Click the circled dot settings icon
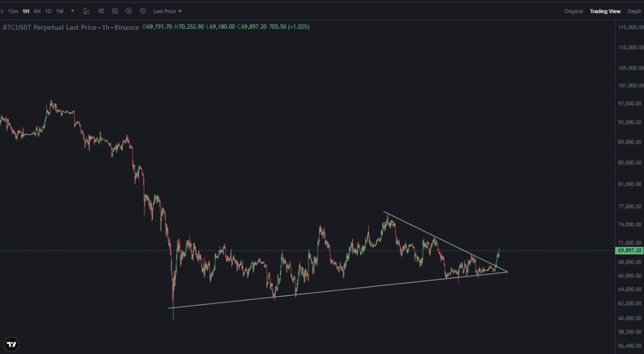Viewport: 644px width, 354px height. point(143,11)
